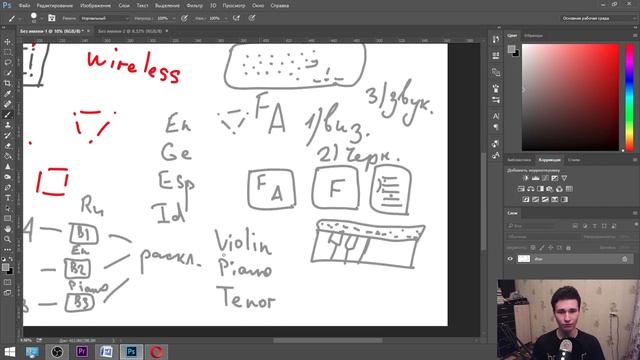The width and height of the screenshot is (640, 360).
Task: Reset default foreground/background colors
Action: 4,259
